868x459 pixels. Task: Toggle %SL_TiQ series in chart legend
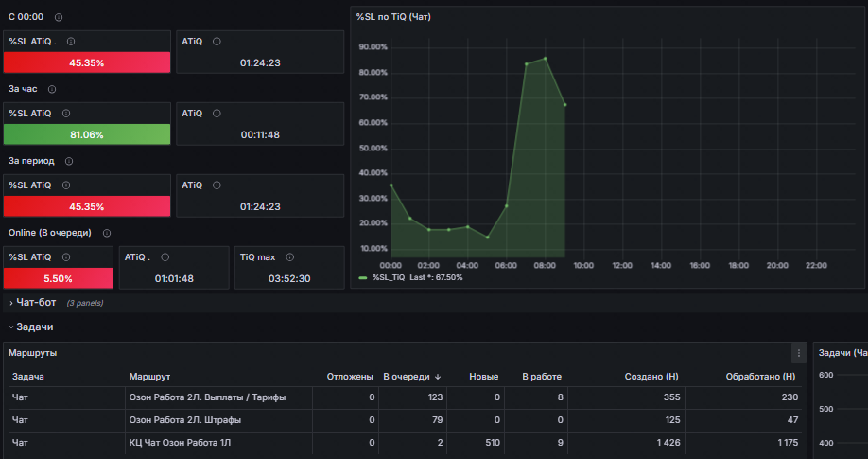[390, 277]
